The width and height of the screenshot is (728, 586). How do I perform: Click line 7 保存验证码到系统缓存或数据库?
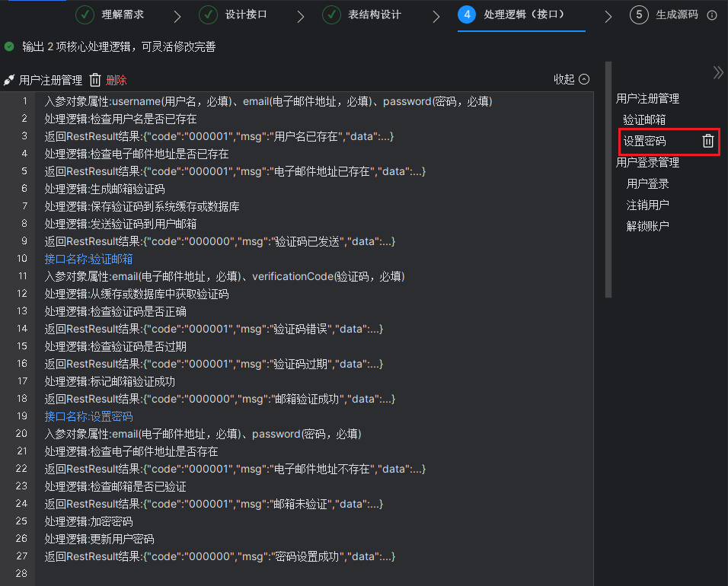click(x=142, y=206)
